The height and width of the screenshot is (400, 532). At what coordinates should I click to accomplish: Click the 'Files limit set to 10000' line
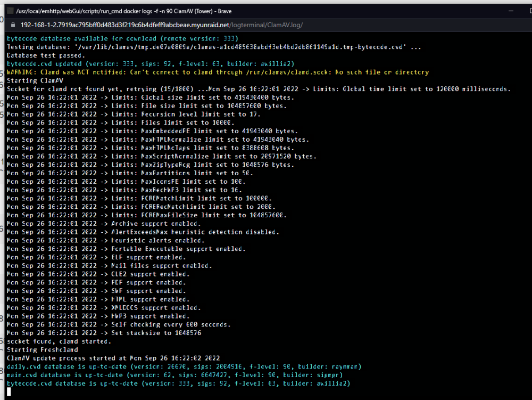pyautogui.click(x=120, y=123)
